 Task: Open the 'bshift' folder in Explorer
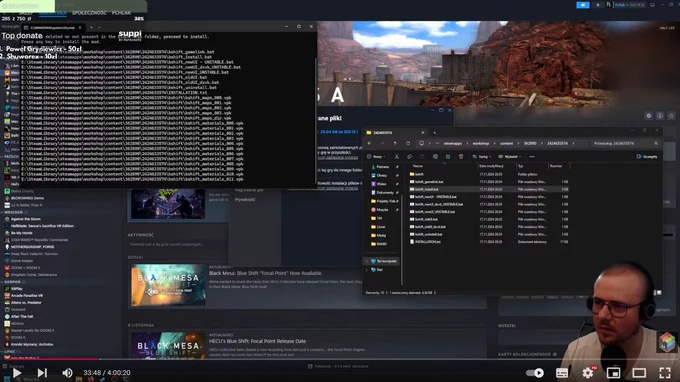point(416,174)
